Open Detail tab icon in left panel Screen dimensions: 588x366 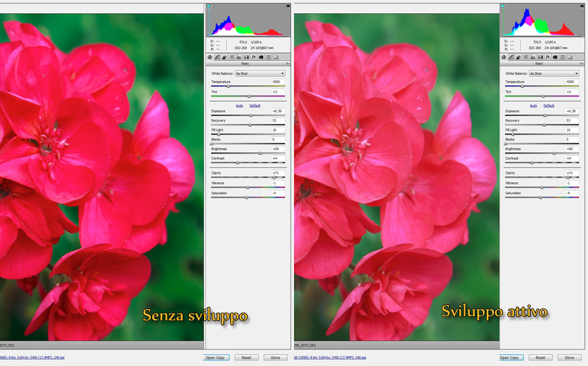click(x=226, y=57)
